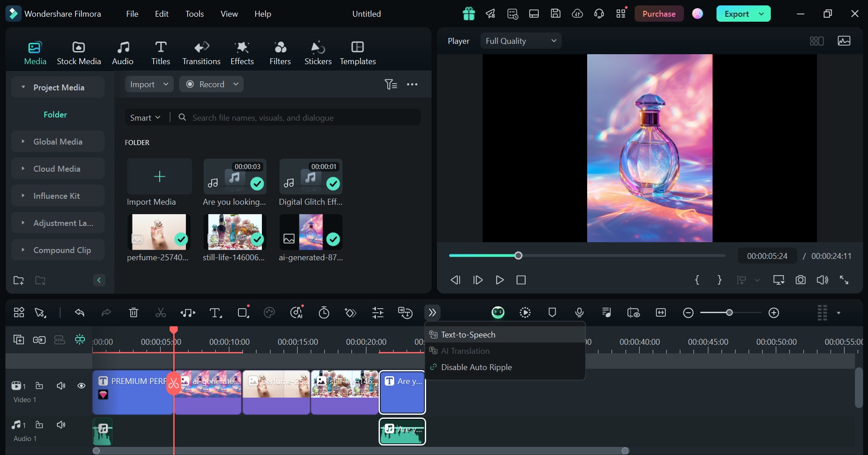Record a voiceover with the microphone
Image resolution: width=868 pixels, height=455 pixels.
click(579, 313)
